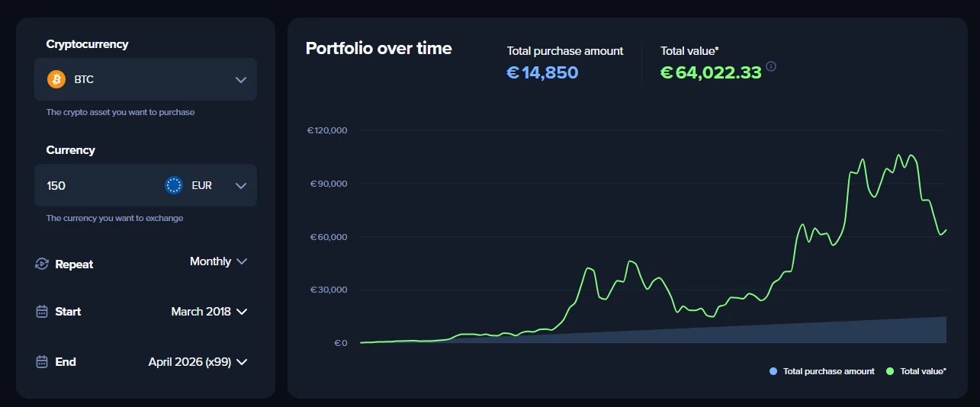
Task: Open the Monthly repeat dropdown
Action: point(218,261)
